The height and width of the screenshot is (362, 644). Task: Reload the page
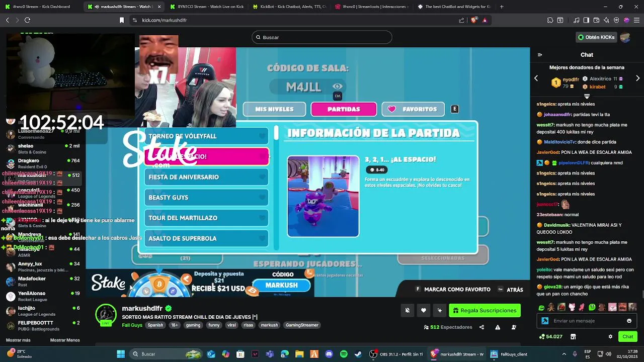27,20
